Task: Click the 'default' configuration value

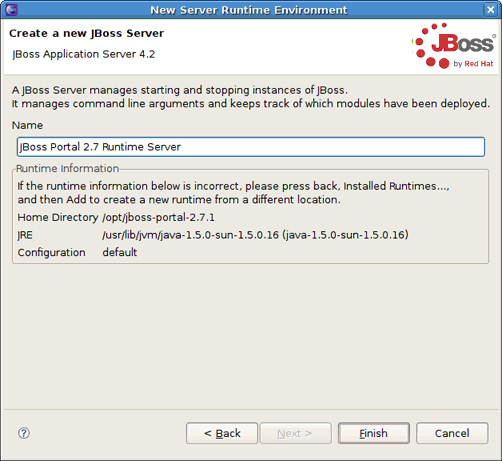Action: (x=120, y=252)
